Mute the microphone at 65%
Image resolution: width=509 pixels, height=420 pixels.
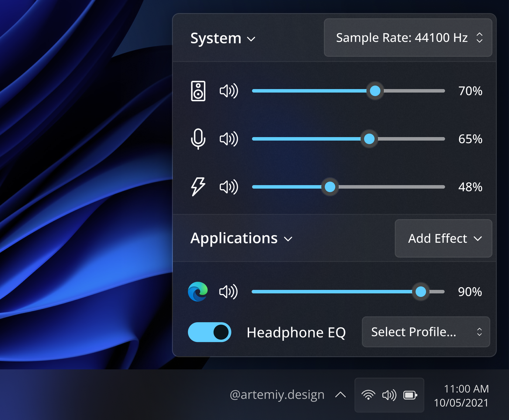pos(229,139)
